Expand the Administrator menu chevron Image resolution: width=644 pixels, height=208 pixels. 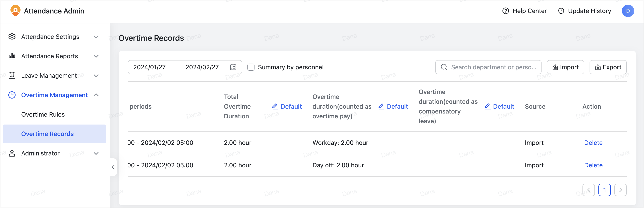pyautogui.click(x=96, y=153)
